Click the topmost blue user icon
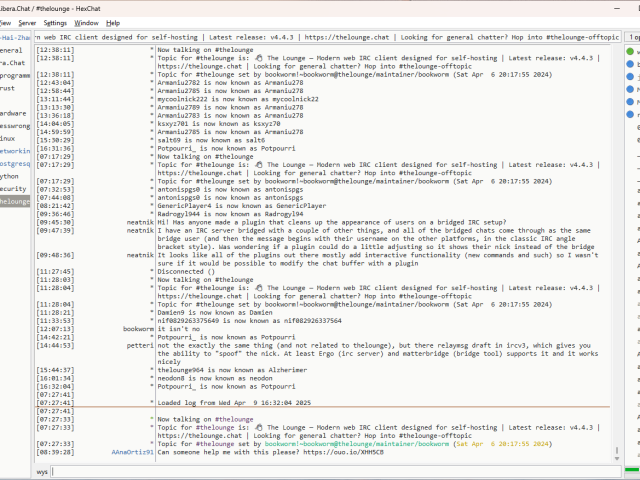 [x=631, y=63]
